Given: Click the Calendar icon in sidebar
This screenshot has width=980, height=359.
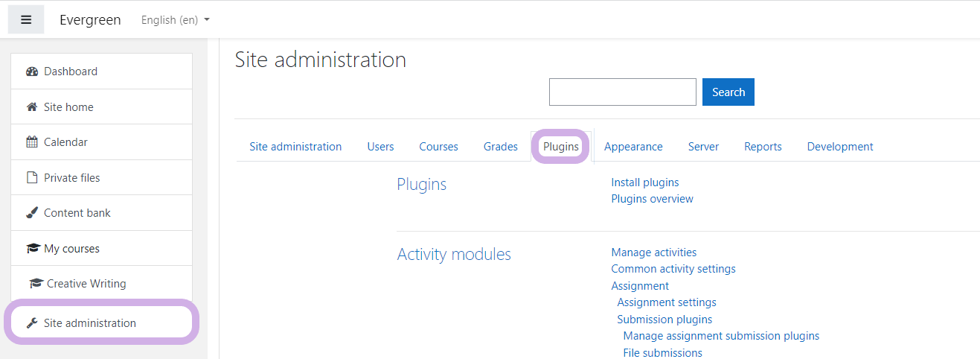Looking at the screenshot, I should click(x=32, y=142).
